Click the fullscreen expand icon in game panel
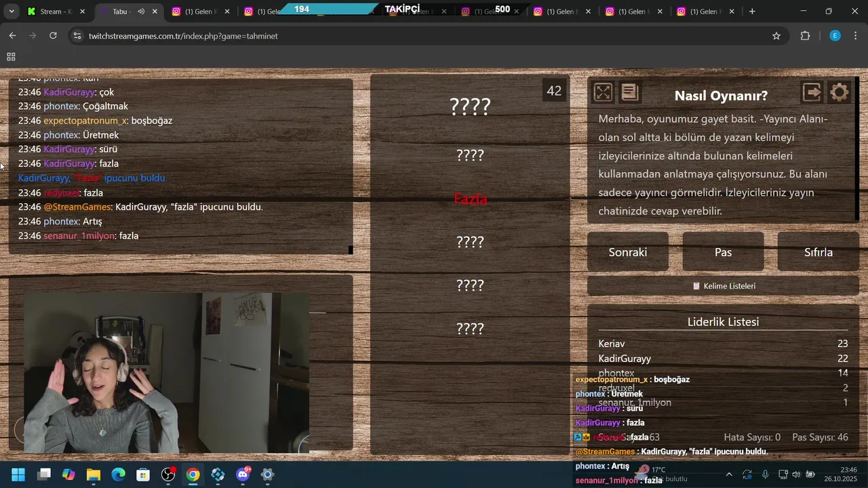 pos(603,92)
